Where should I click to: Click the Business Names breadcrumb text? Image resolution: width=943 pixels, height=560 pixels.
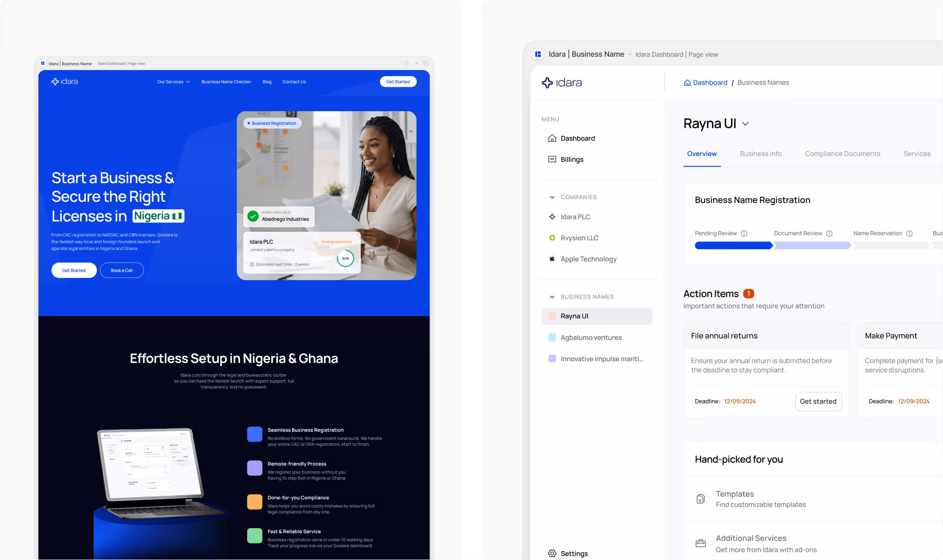[x=763, y=82]
